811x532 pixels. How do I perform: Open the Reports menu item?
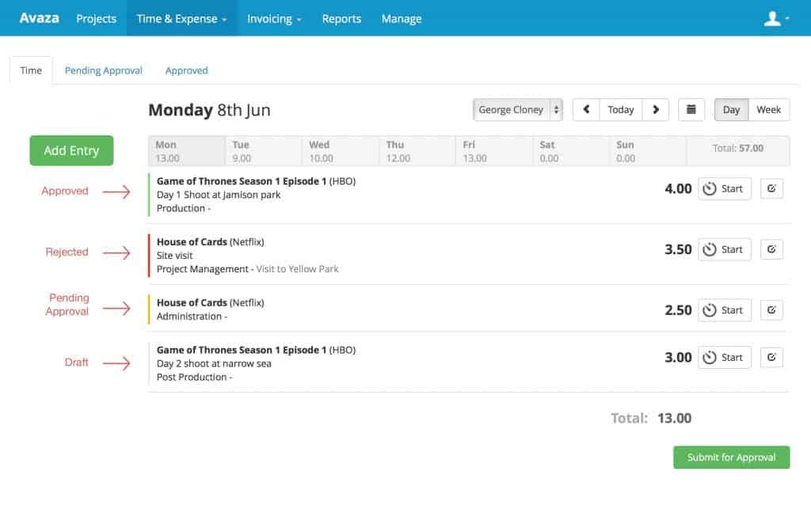coord(341,18)
